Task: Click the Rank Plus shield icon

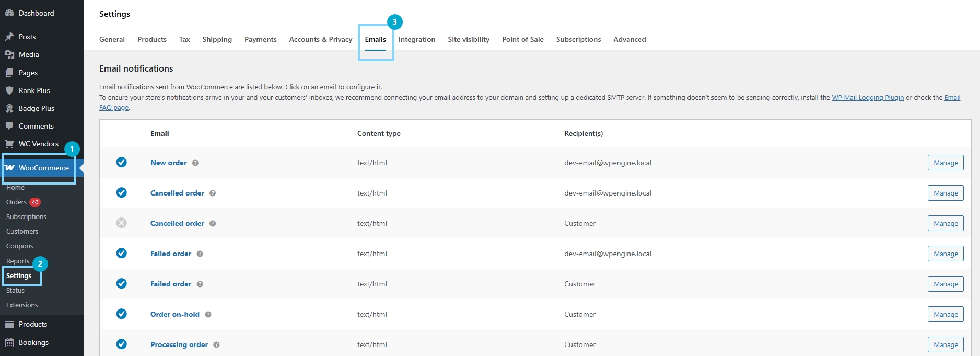Action: [9, 90]
